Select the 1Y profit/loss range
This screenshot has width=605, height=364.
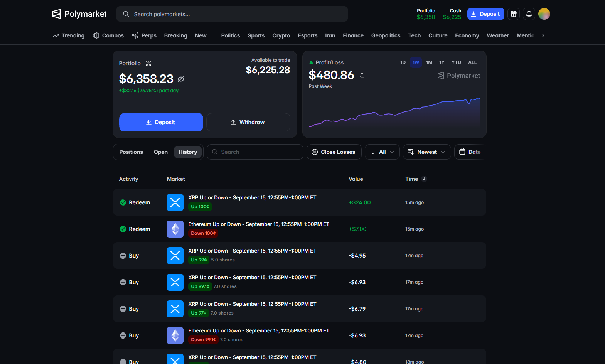[x=442, y=62]
